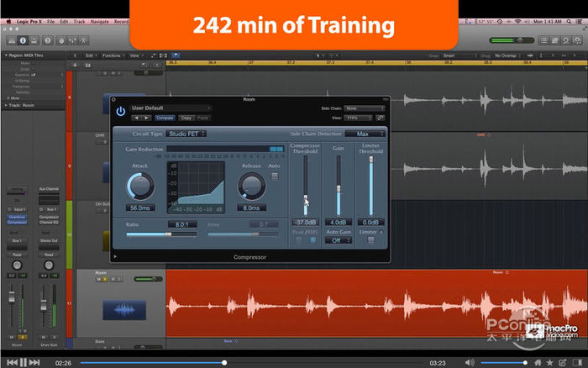
Task: Open the Drag No Overlap dropdown
Action: (508, 55)
